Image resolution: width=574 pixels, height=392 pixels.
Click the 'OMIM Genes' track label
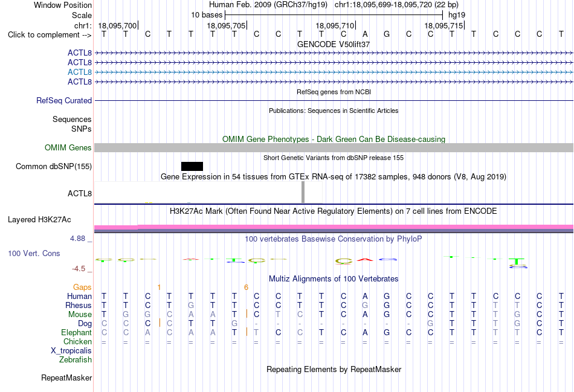(68, 147)
